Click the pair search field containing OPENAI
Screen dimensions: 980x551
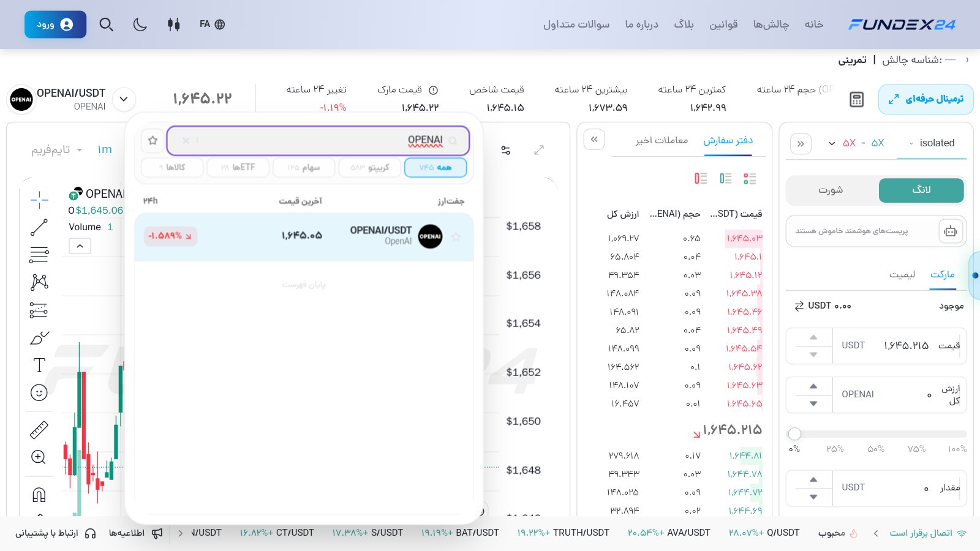tap(318, 141)
